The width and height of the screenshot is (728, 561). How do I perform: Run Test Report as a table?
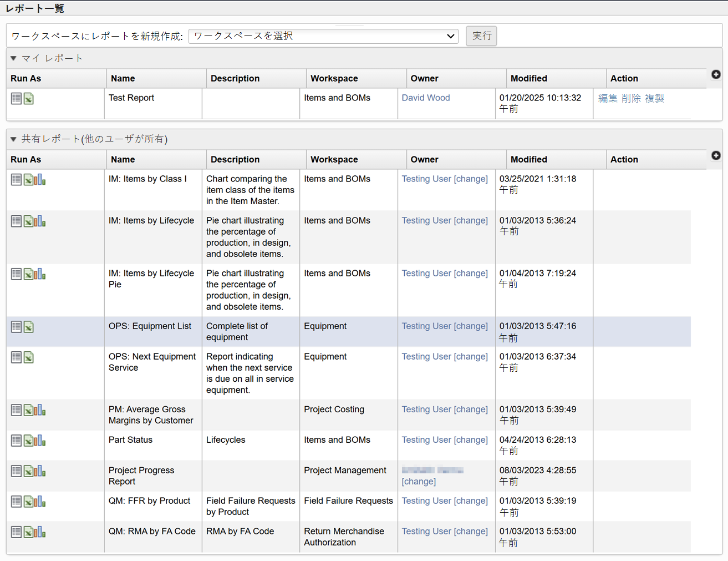(x=17, y=99)
